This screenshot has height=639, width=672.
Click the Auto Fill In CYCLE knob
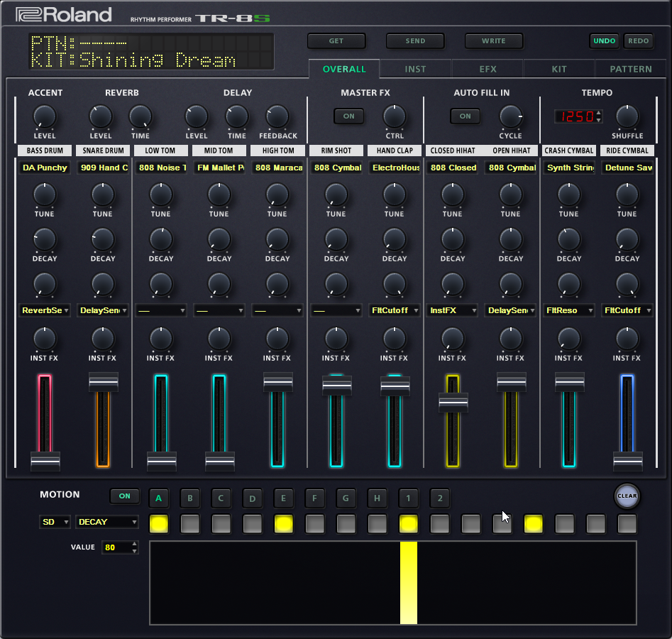[x=511, y=117]
